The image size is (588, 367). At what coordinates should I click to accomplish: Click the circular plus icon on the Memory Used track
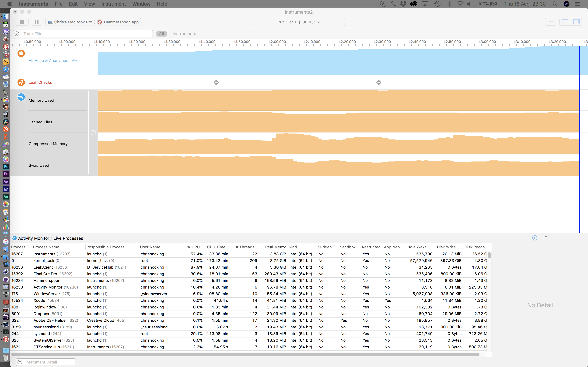[93, 133]
